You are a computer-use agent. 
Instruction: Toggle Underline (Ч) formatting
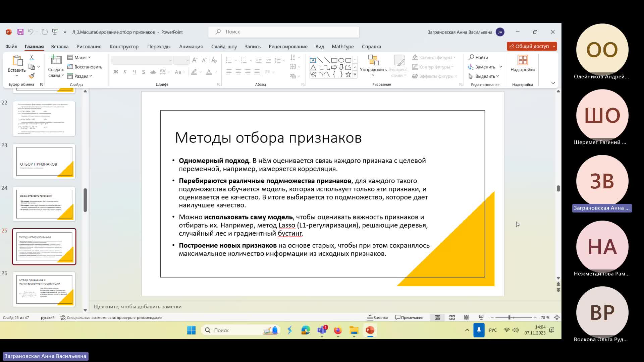(x=134, y=72)
